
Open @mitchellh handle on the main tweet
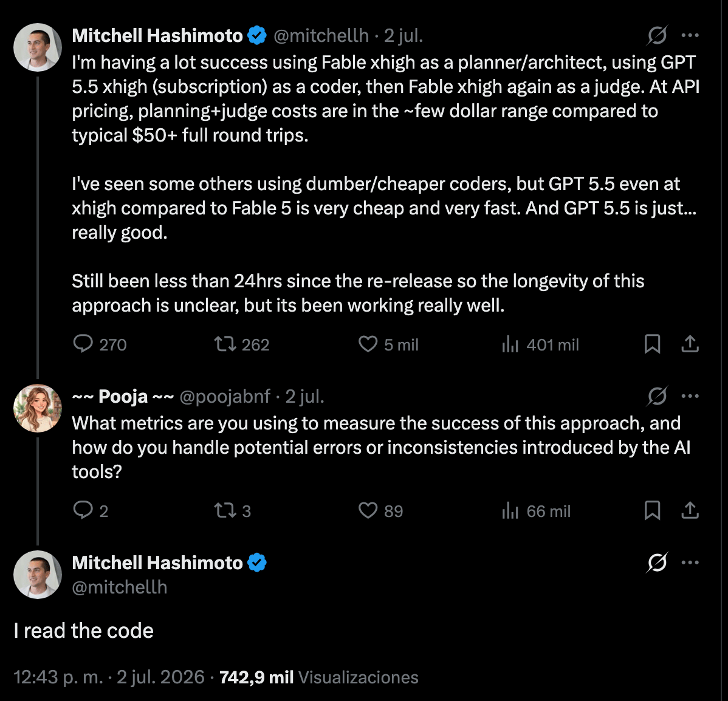point(120,587)
